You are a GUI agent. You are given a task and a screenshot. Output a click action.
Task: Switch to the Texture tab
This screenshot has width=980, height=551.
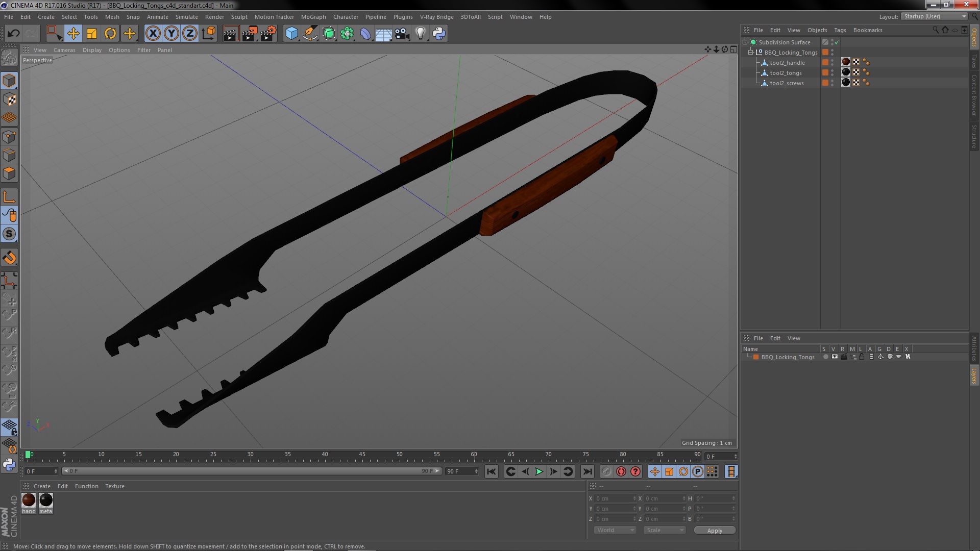(114, 486)
